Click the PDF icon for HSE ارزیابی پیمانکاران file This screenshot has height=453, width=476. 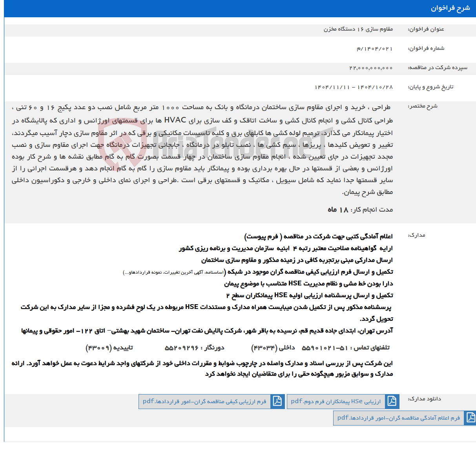(x=392, y=401)
